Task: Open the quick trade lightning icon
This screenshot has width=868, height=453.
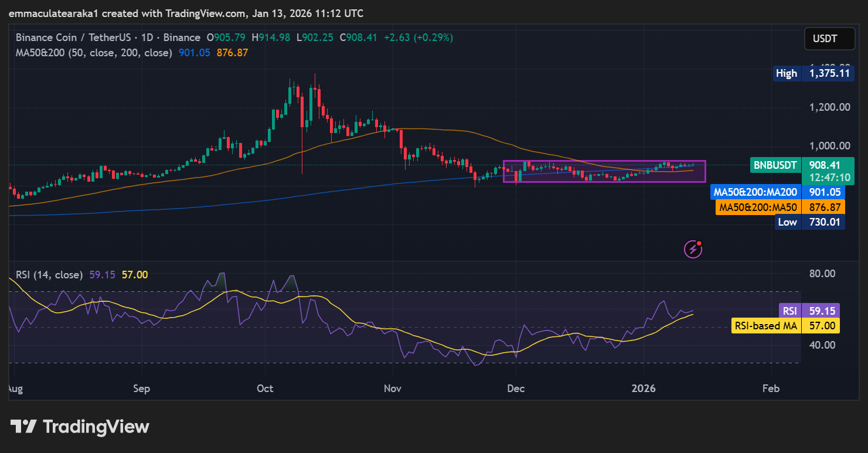Action: pos(692,248)
